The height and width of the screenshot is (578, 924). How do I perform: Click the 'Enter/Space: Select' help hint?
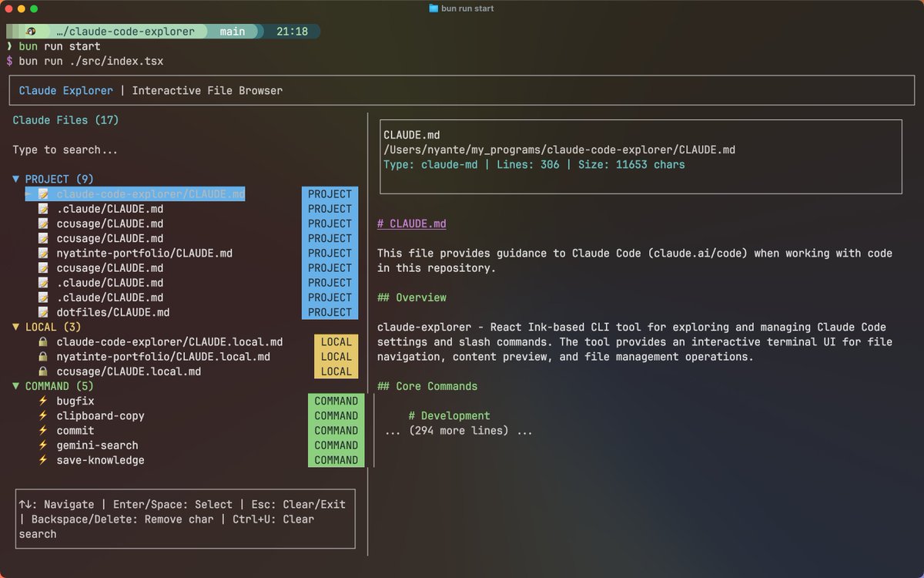[x=172, y=505]
